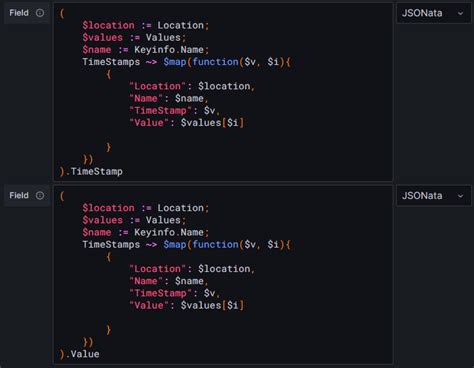Viewport: 474px width, 368px height.
Task: Click the ').Value' text in the second editor
Action: 79,354
